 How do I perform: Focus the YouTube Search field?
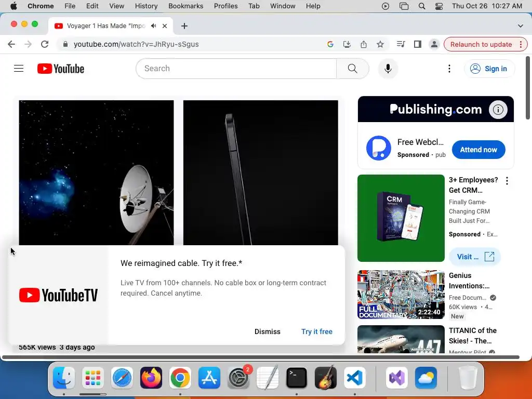click(x=236, y=69)
